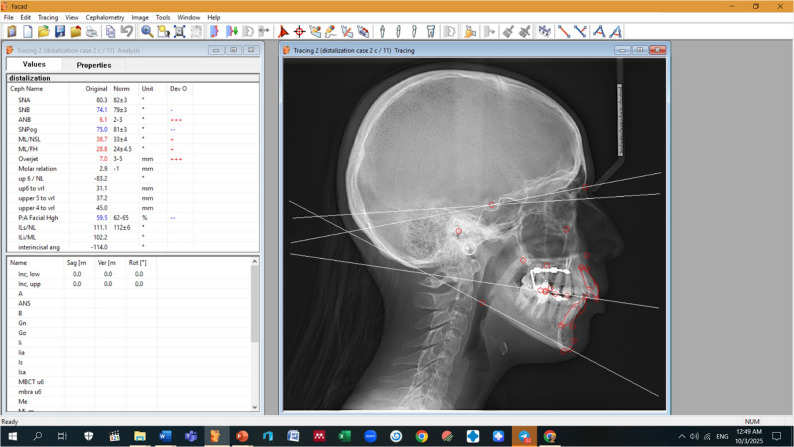Select the ANS landmark row
This screenshot has height=447, width=794.
pos(129,303)
